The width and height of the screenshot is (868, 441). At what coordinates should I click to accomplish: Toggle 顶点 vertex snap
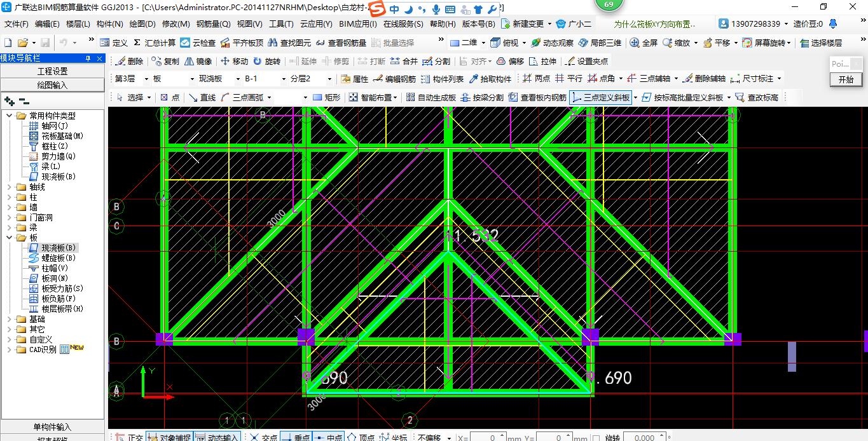click(x=361, y=437)
